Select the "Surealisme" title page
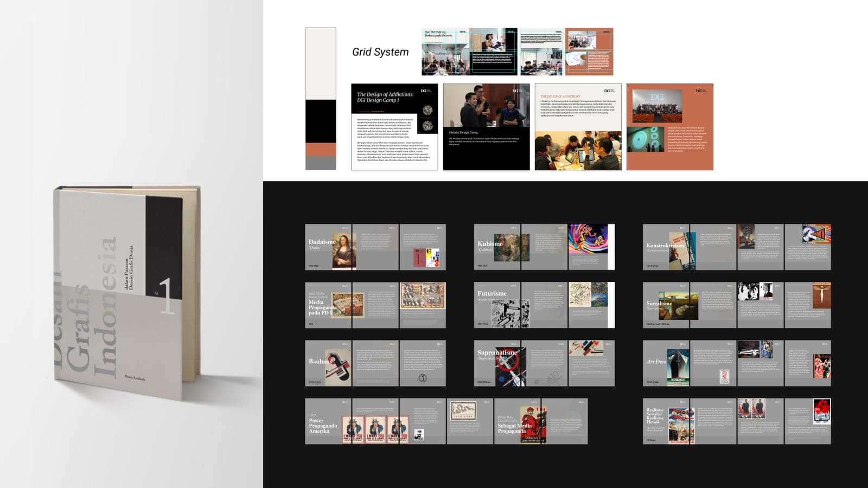 point(666,305)
